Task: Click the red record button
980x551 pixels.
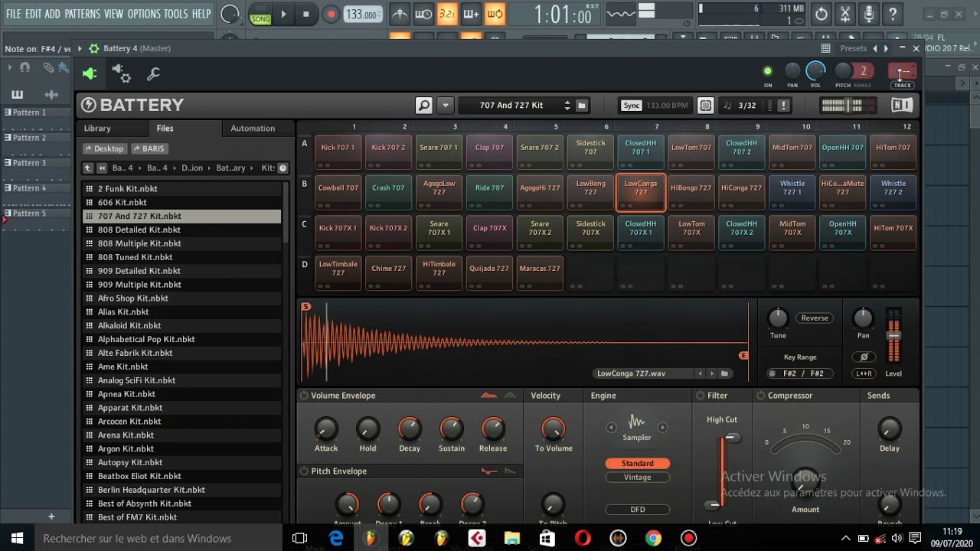Action: 331,14
